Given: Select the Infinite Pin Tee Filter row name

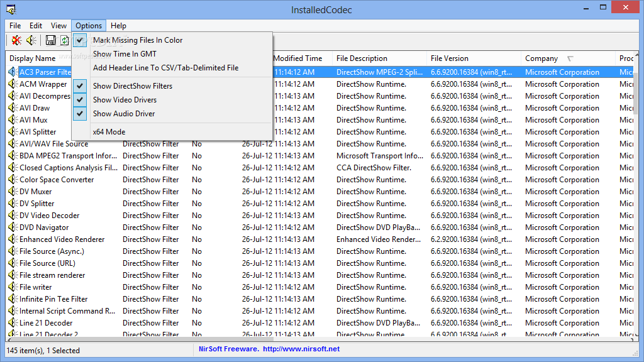Looking at the screenshot, I should pyautogui.click(x=53, y=299).
